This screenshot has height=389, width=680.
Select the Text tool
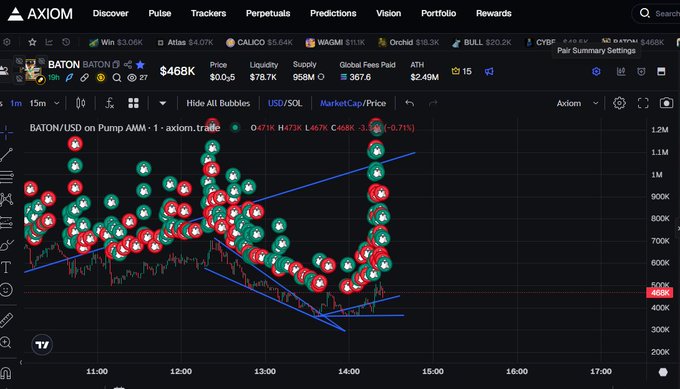point(6,267)
